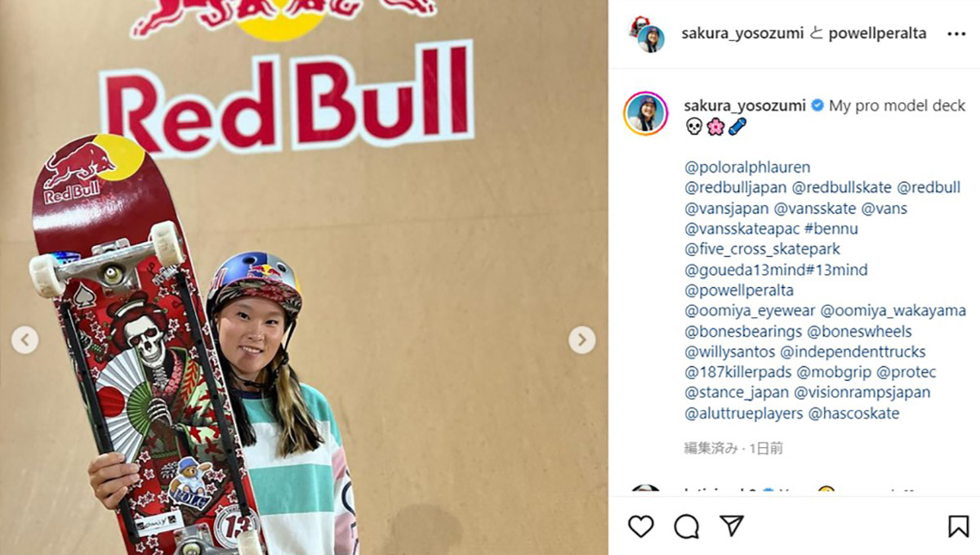Go back to the previous photo arrow
The height and width of the screenshot is (555, 980).
pyautogui.click(x=25, y=339)
